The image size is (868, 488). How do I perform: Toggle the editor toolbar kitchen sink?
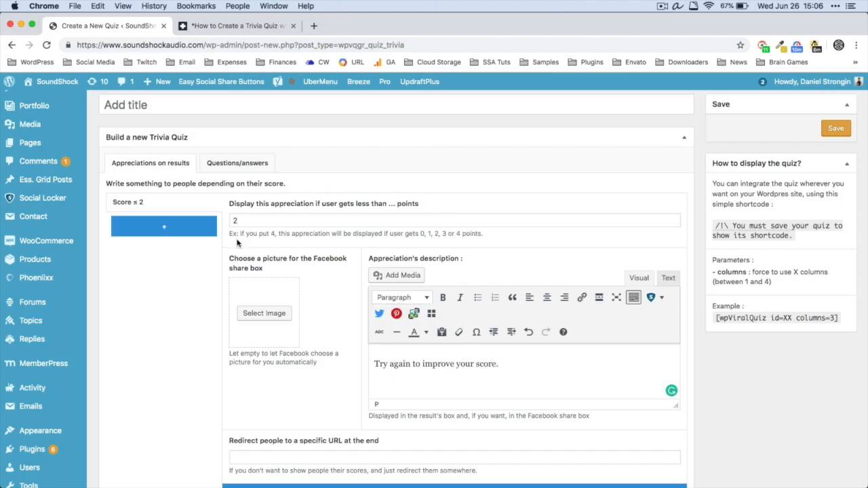(633, 298)
